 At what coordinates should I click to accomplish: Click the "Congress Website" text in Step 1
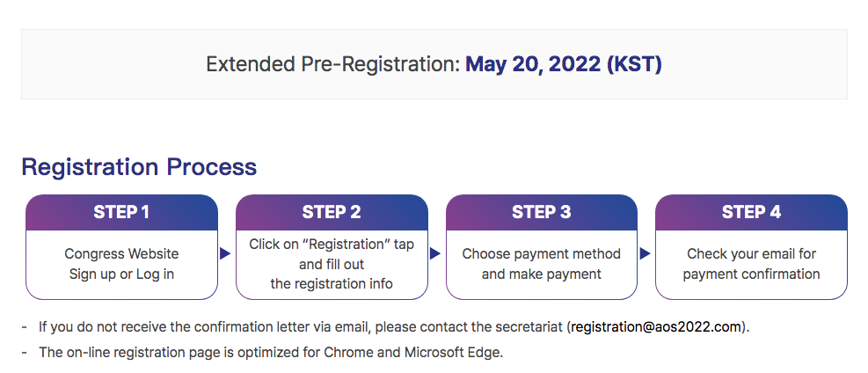(121, 254)
